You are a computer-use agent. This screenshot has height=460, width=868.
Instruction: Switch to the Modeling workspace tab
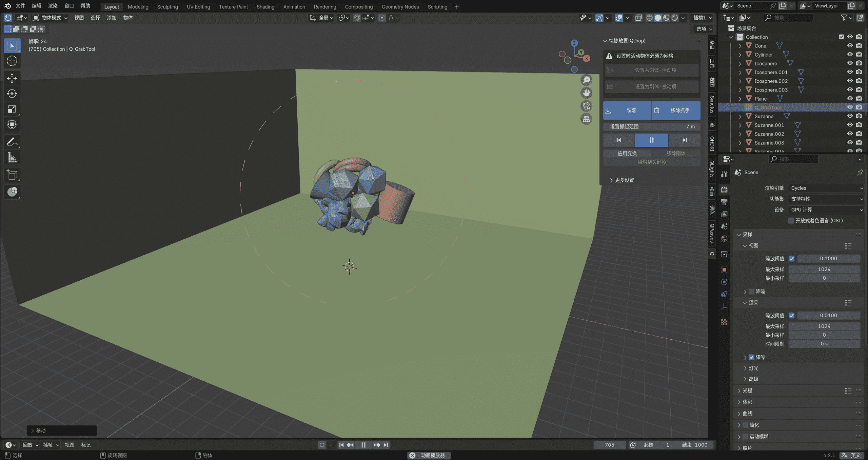138,6
